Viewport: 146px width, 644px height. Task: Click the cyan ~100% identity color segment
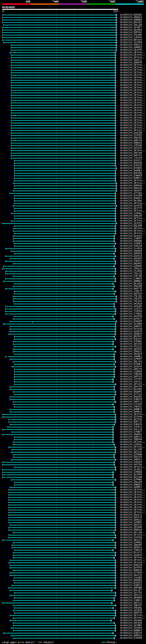coord(130,4)
